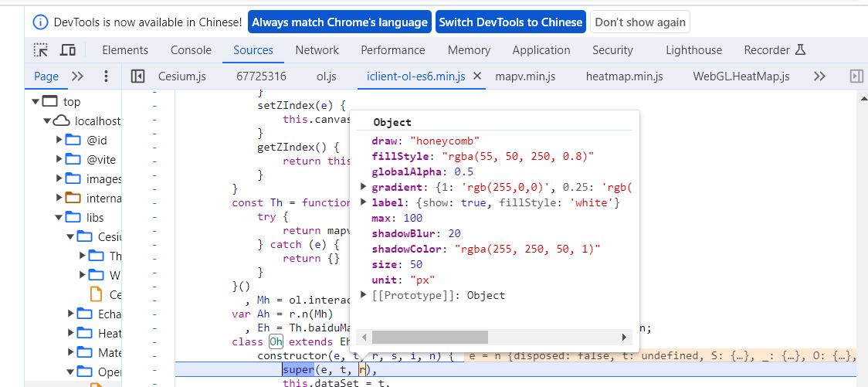Screen dimensions: 868x387
Task: Toggle the debugger sidebar icon at right
Action: pos(856,76)
